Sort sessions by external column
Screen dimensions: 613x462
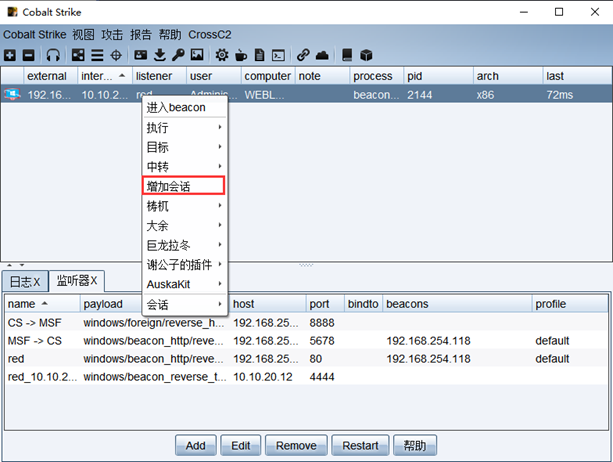(51, 76)
